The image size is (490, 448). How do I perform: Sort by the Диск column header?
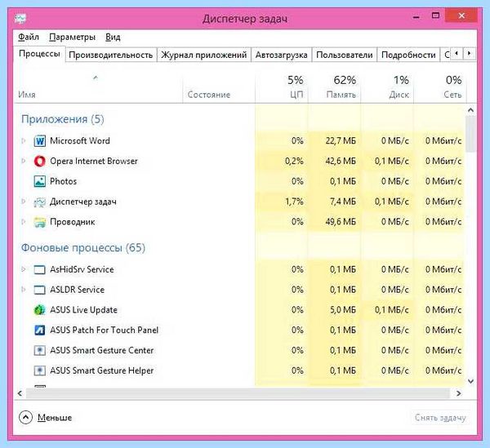pos(387,87)
